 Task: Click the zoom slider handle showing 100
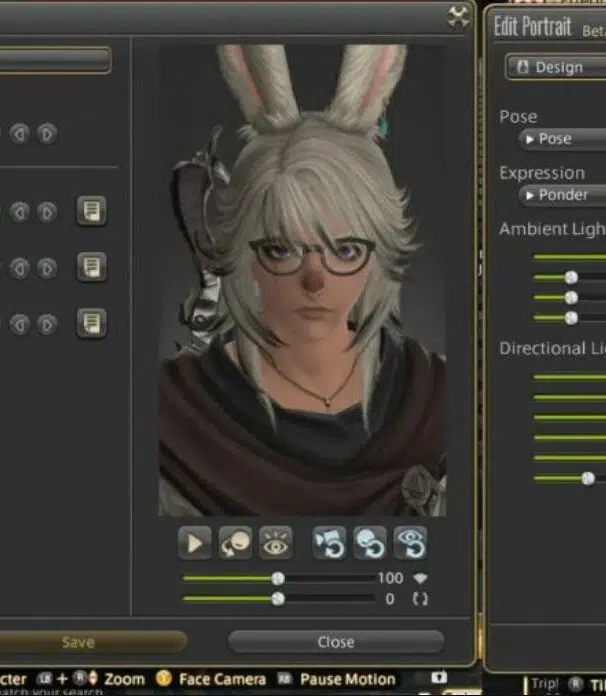coord(278,579)
